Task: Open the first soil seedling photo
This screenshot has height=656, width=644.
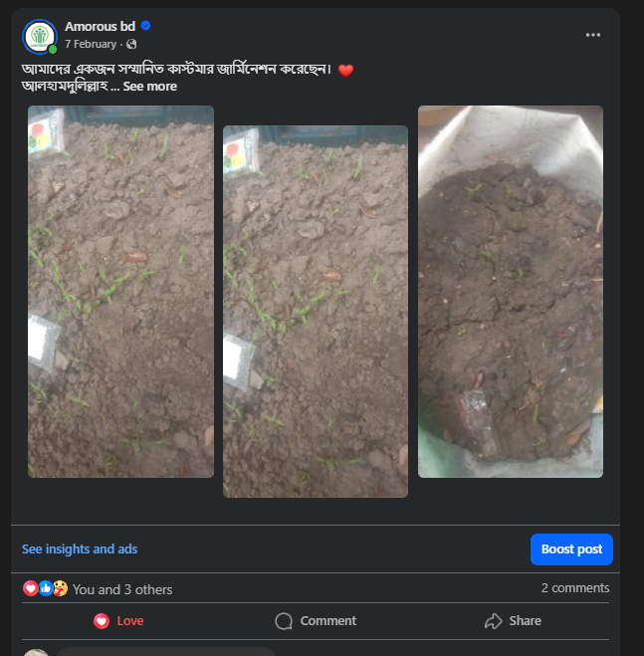Action: click(x=120, y=292)
